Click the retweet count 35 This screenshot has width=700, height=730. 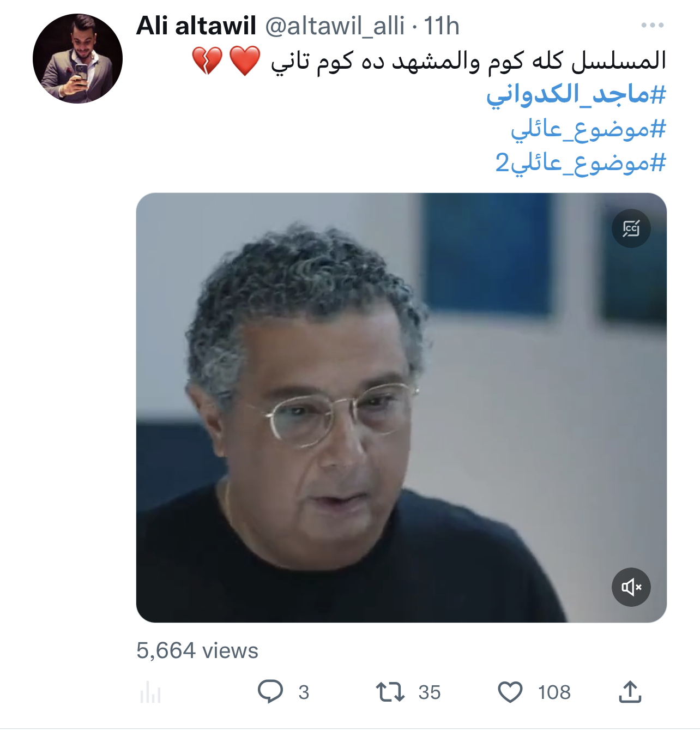(430, 692)
